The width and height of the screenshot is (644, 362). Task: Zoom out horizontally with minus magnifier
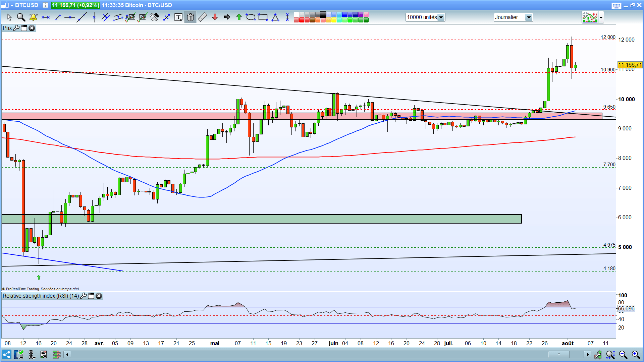(623, 354)
